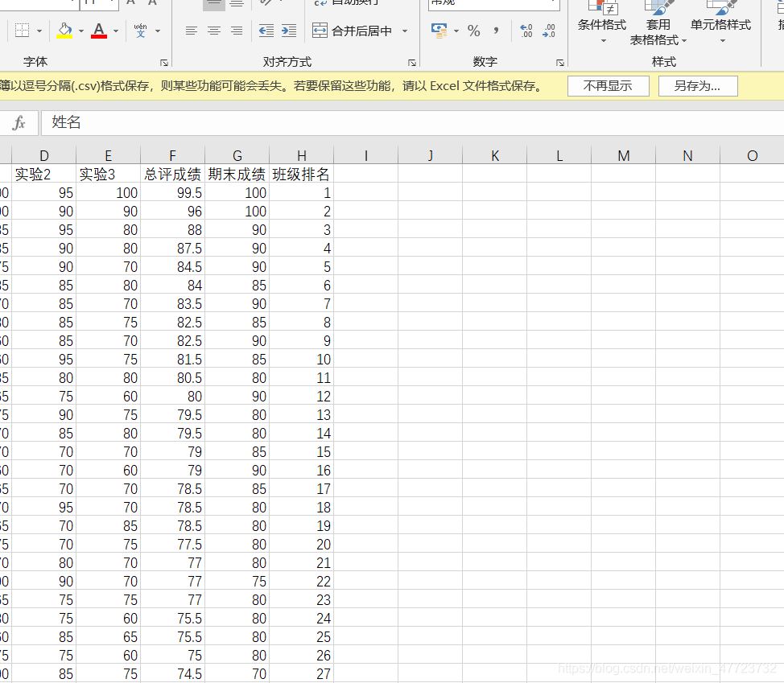784x683 pixels.
Task: Expand the 合并后居中 dropdown arrow
Action: tap(405, 31)
